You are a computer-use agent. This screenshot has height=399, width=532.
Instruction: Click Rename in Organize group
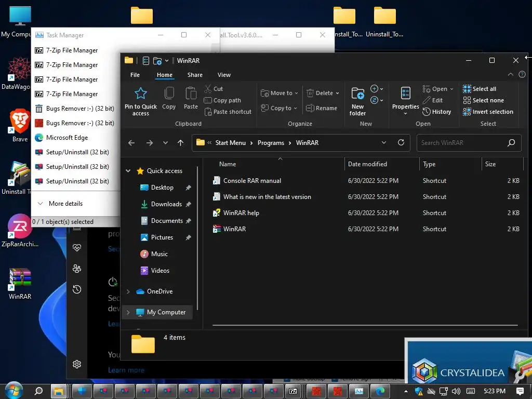321,108
